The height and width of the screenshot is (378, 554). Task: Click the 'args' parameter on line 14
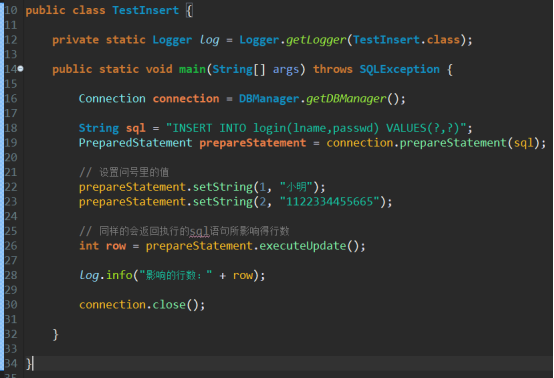point(285,69)
